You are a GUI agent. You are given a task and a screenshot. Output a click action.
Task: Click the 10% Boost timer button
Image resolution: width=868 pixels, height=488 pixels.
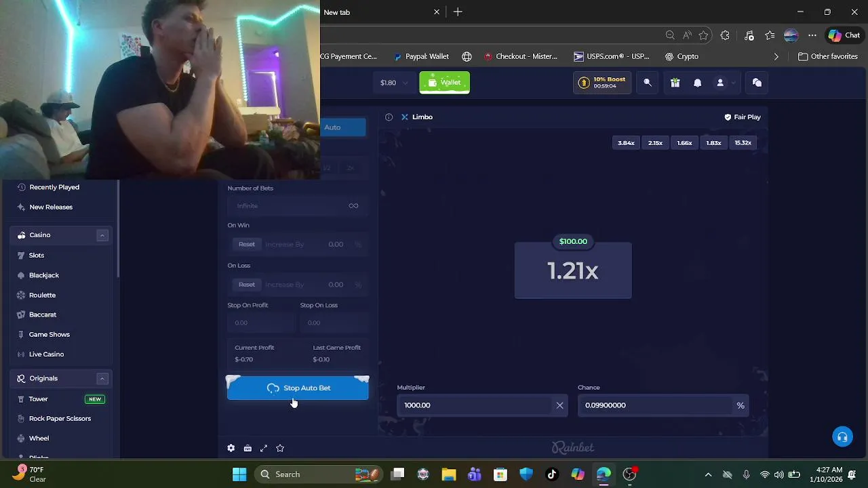602,83
